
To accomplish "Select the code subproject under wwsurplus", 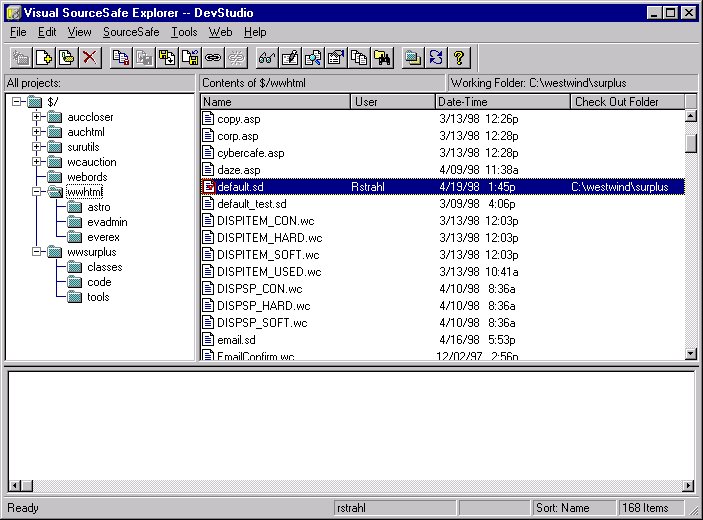I will (99, 282).
